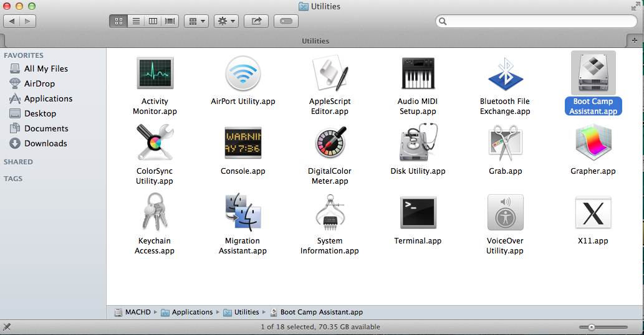Go back with the back arrow
The height and width of the screenshot is (335, 644).
click(11, 21)
